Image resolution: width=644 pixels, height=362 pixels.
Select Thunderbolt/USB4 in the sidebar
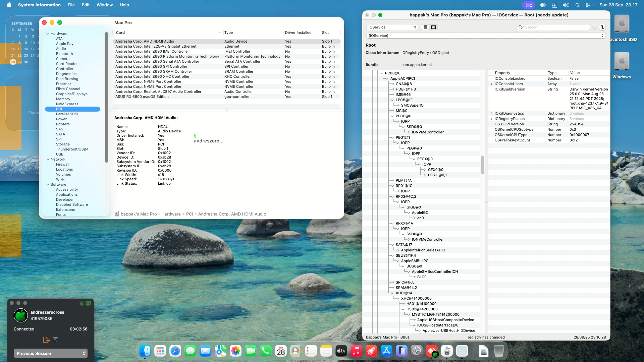point(72,149)
